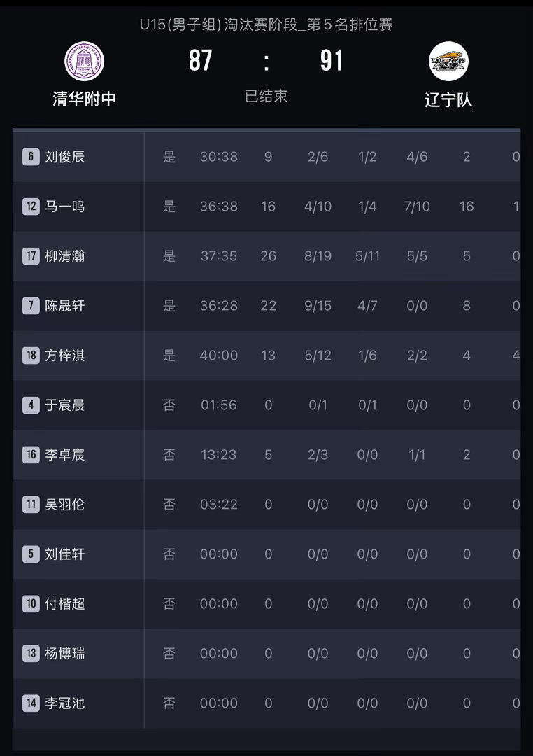Tap jersey number 7 badge for 陈晟轩

point(31,306)
